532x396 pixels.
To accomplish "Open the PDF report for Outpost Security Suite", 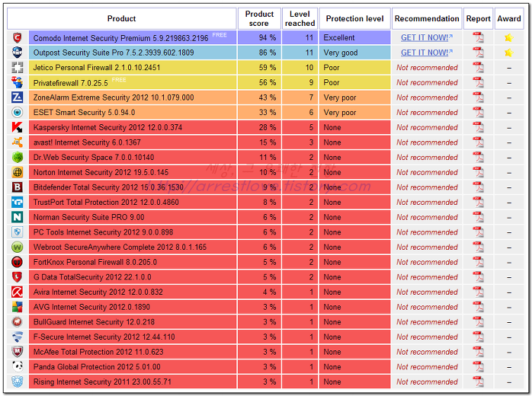I will [x=479, y=53].
